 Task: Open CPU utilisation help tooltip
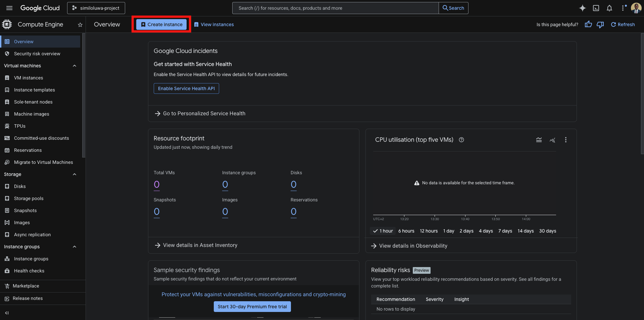coord(461,140)
